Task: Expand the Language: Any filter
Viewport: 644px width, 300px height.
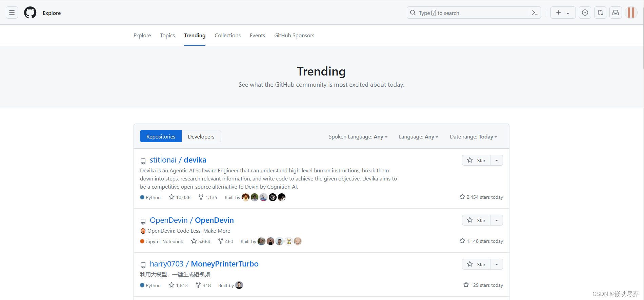Action: coord(419,137)
